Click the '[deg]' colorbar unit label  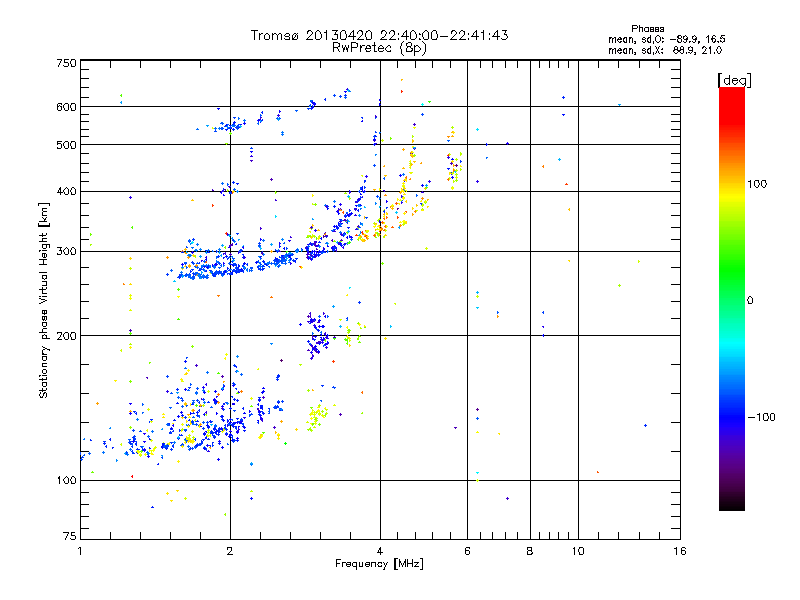pyautogui.click(x=734, y=80)
